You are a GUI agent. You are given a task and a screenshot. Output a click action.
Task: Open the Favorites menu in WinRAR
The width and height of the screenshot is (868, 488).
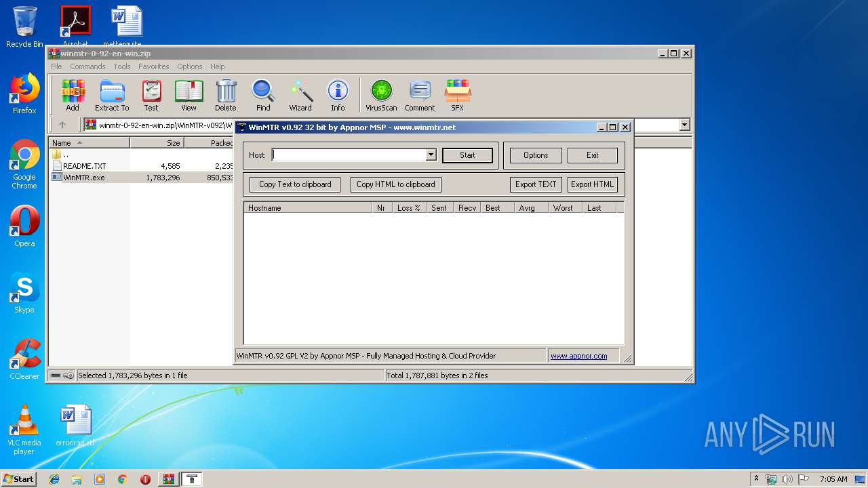tap(154, 66)
